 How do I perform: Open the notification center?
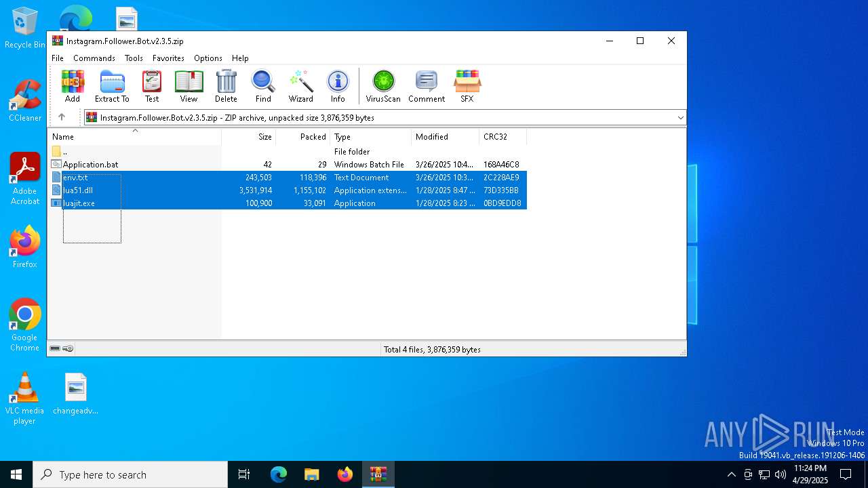pos(846,474)
